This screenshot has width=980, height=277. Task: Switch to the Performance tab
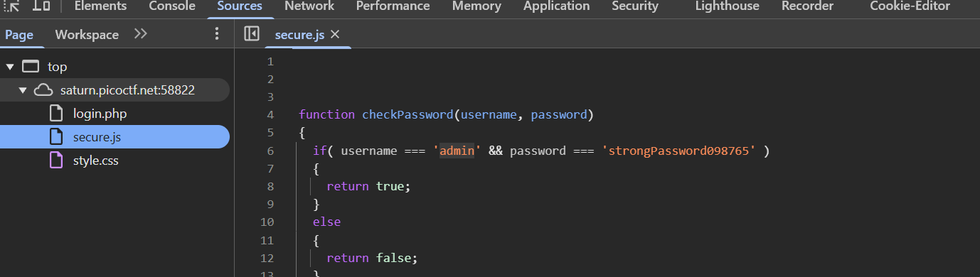tap(393, 6)
